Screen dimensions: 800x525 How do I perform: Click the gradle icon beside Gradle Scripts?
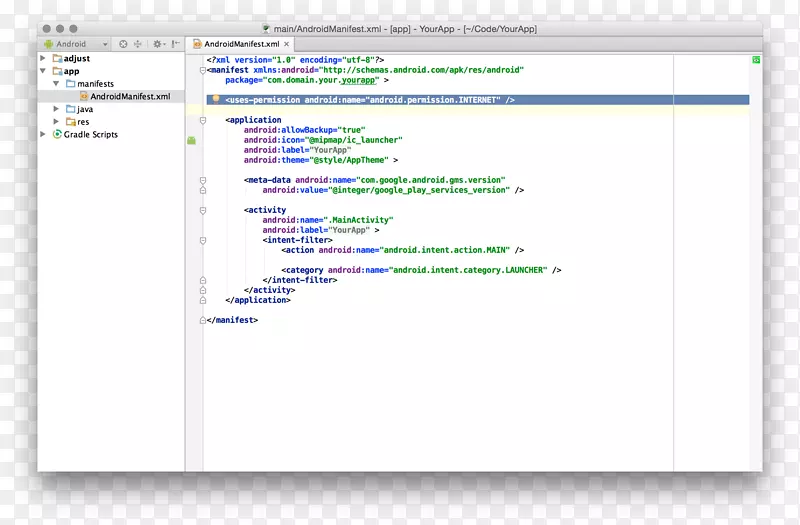coord(57,134)
